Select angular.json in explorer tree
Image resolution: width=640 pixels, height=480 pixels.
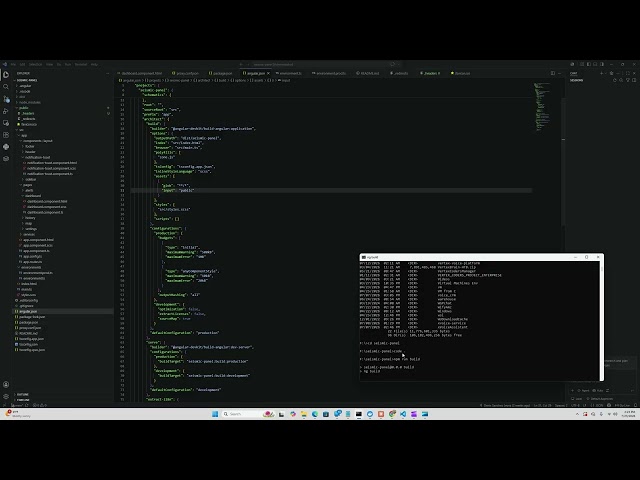coord(28,311)
